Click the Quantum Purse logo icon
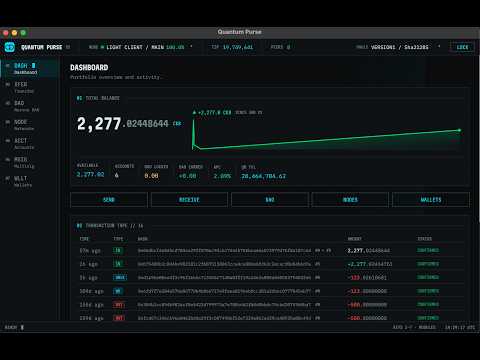 click(x=10, y=47)
